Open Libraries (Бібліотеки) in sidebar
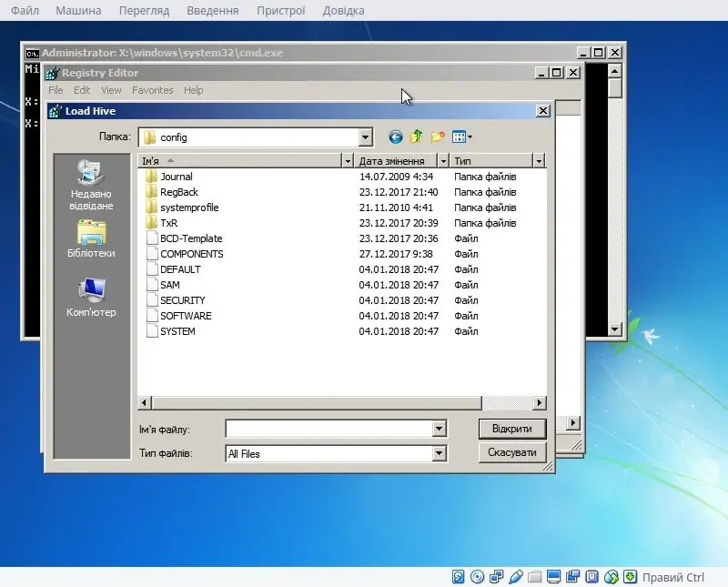The image size is (728, 587). tap(91, 239)
